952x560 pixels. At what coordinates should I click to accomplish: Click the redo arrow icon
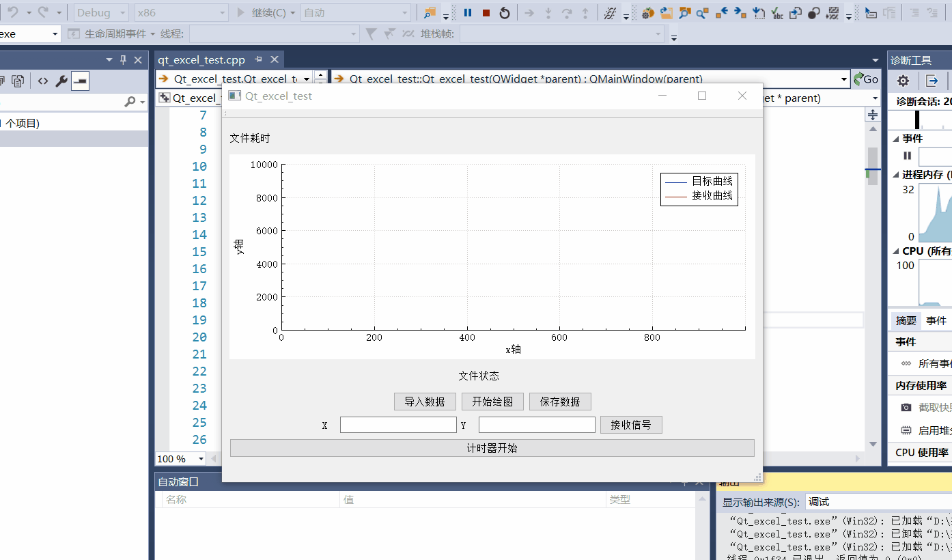(x=43, y=12)
